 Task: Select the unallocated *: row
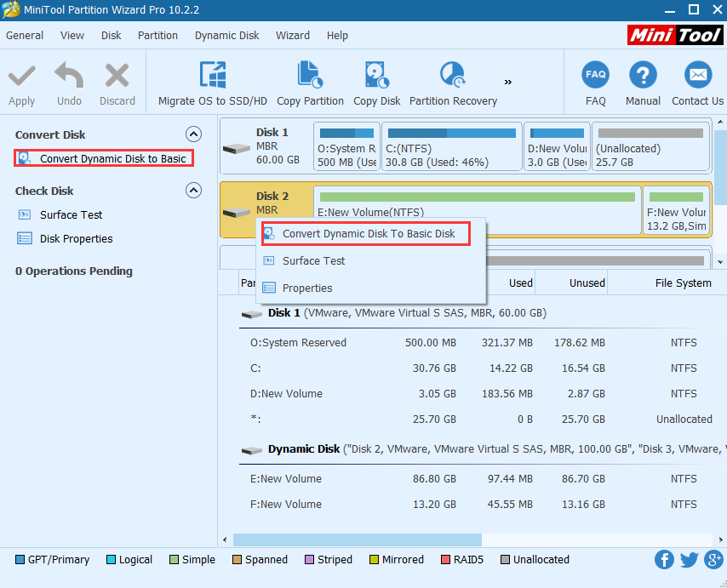click(483, 420)
